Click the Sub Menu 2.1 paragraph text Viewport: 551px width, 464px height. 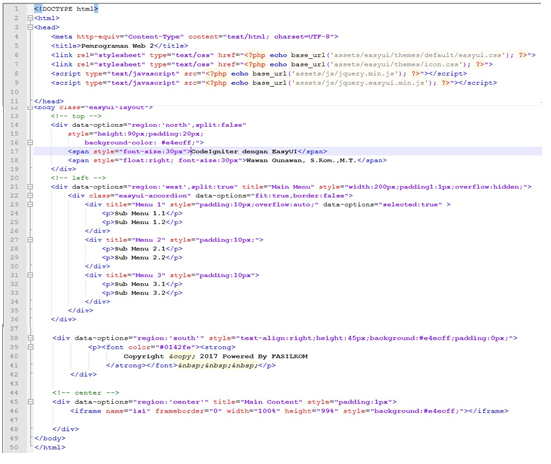(140, 249)
